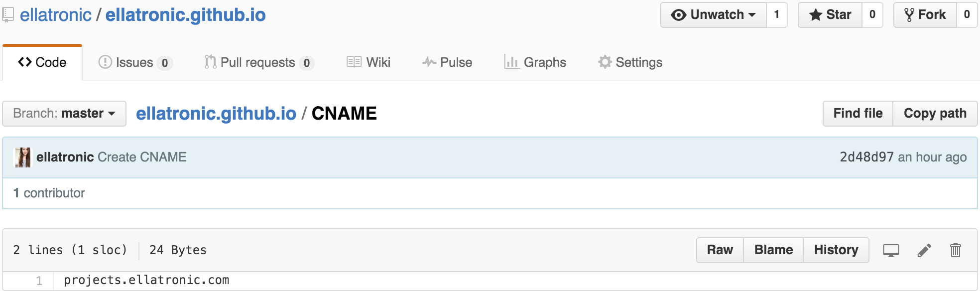Click the '24 Bytes' file size text
980x308 pixels.
(x=178, y=250)
